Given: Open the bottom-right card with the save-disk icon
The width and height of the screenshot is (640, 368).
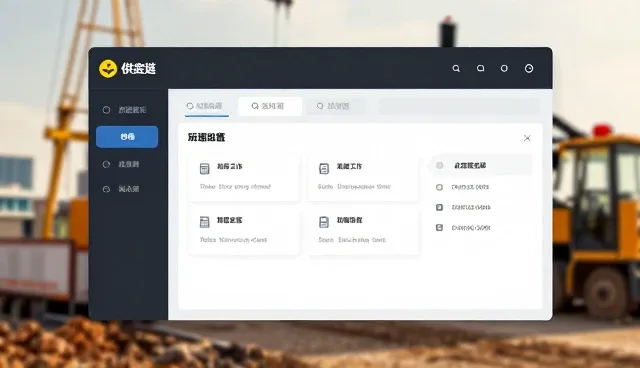Looking at the screenshot, I should coord(363,231).
